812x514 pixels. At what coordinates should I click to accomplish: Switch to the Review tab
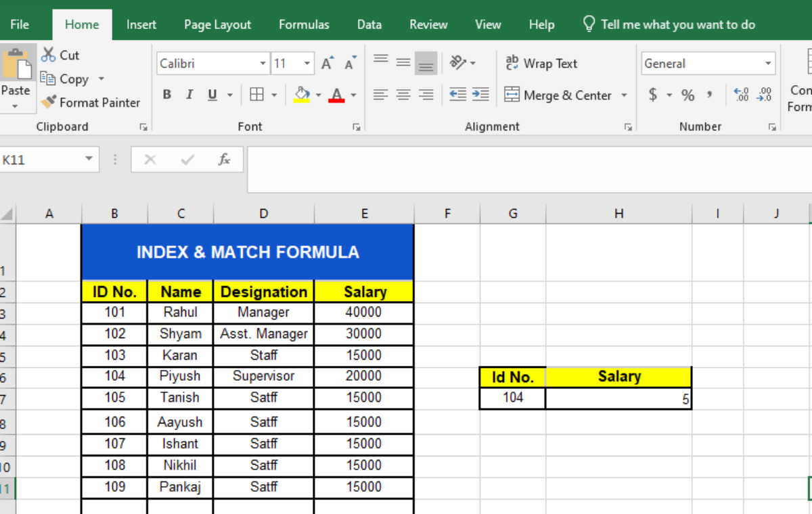coord(428,24)
